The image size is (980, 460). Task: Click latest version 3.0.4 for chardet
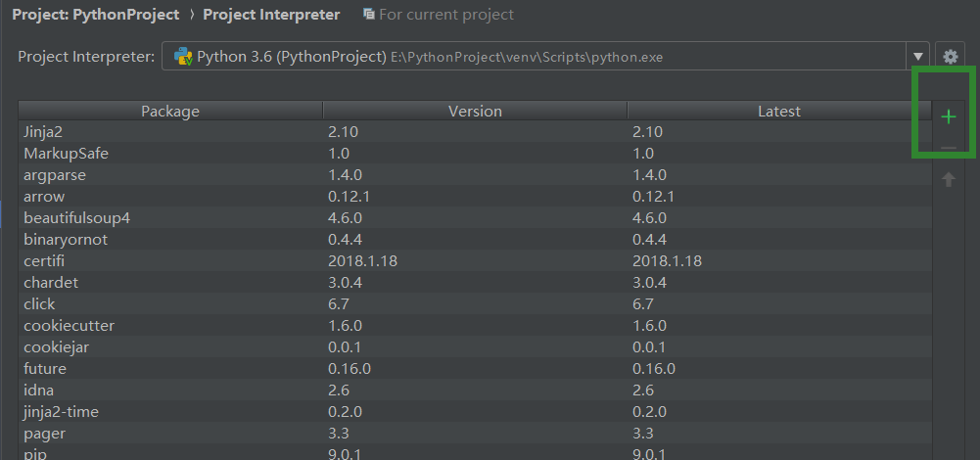click(649, 283)
